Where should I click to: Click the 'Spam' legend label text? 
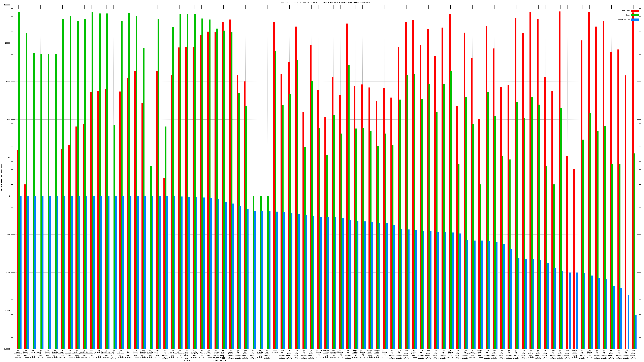pyautogui.click(x=628, y=15)
